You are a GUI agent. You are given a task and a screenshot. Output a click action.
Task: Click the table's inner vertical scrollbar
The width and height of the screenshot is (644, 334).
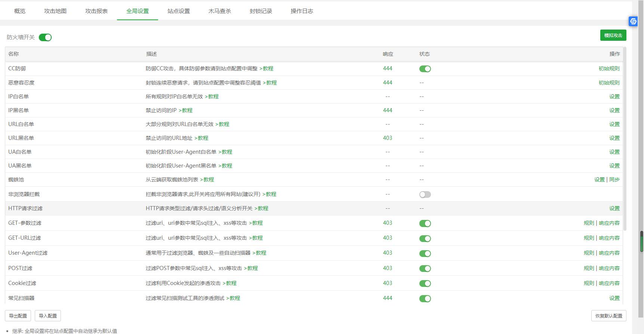625,138
